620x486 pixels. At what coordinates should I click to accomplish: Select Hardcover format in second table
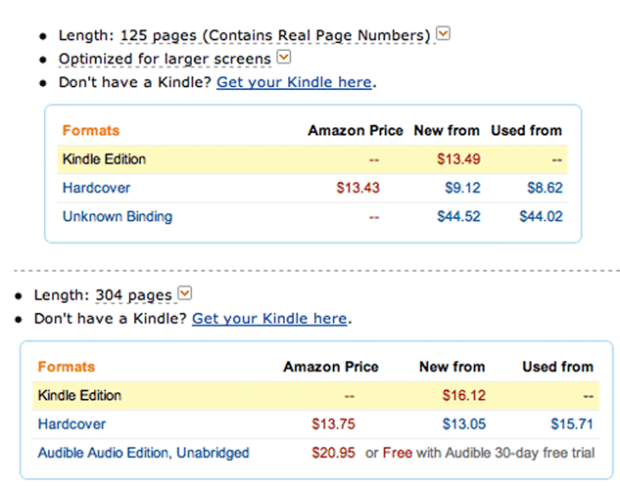(72, 424)
